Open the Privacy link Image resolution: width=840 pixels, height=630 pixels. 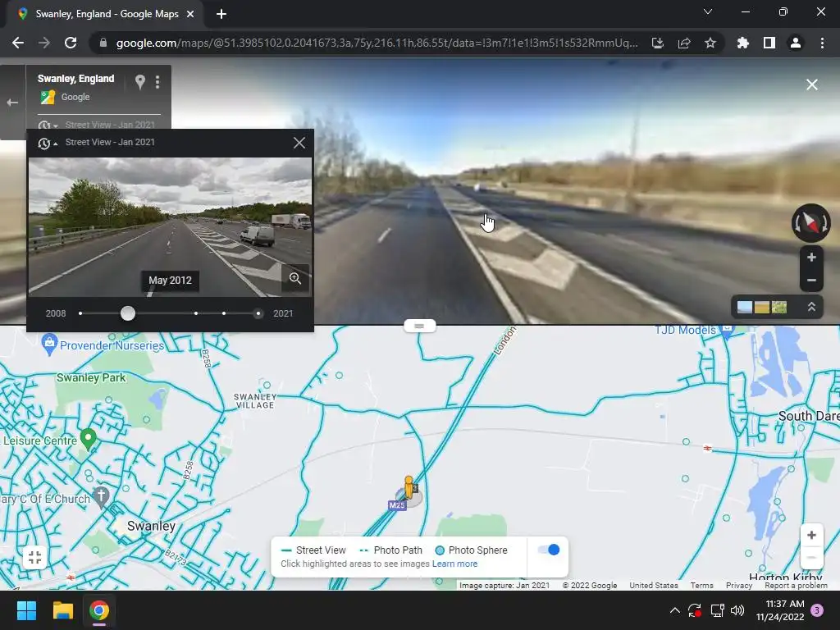[739, 586]
